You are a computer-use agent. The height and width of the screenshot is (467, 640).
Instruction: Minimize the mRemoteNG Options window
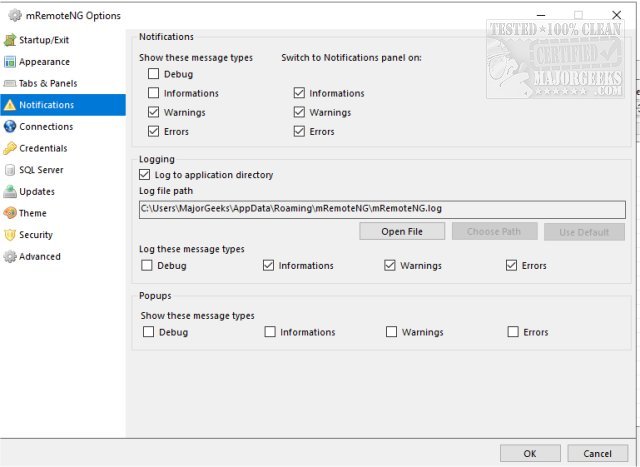coord(541,15)
